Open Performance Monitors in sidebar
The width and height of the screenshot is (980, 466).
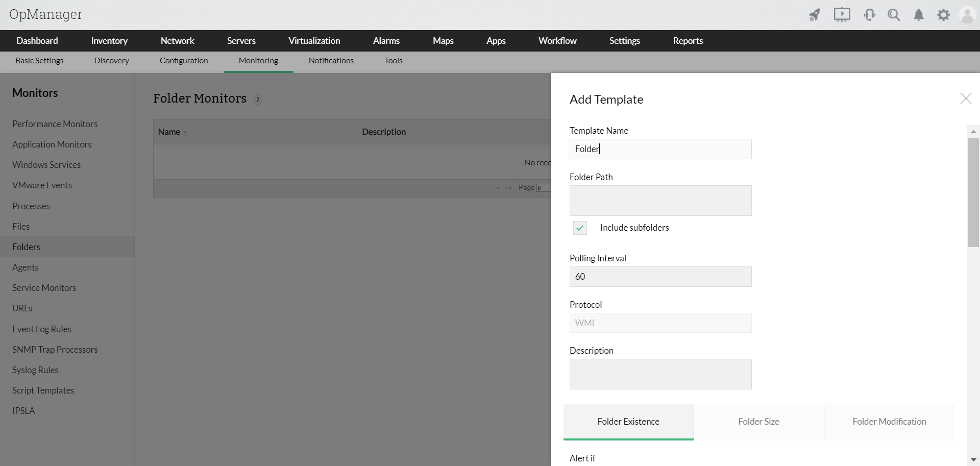[55, 124]
